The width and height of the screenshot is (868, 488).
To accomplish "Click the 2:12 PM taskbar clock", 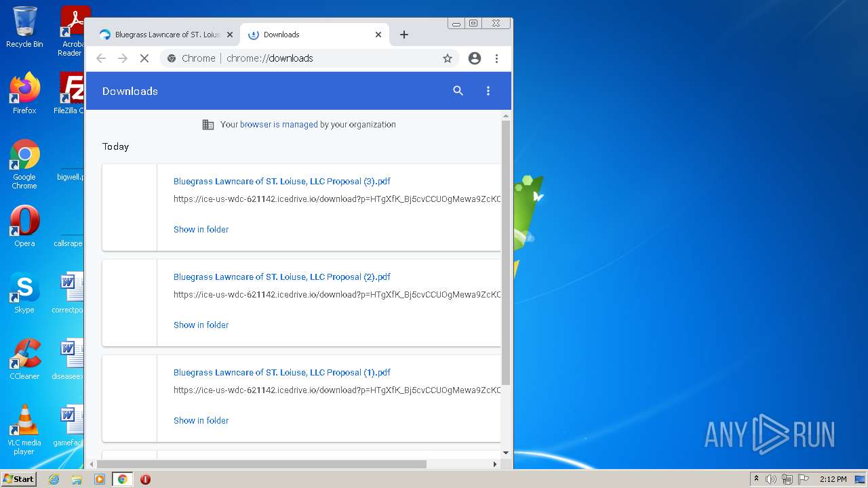I will click(833, 479).
